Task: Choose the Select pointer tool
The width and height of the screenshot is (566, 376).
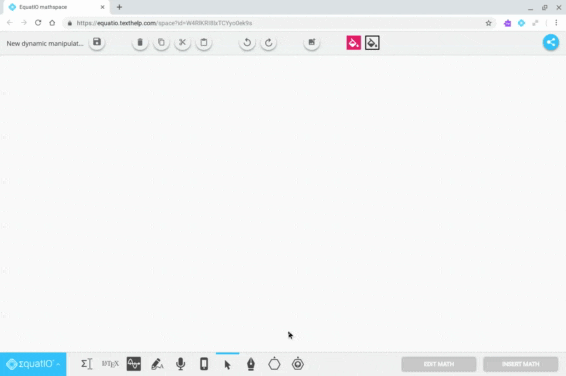Action: pos(227,365)
